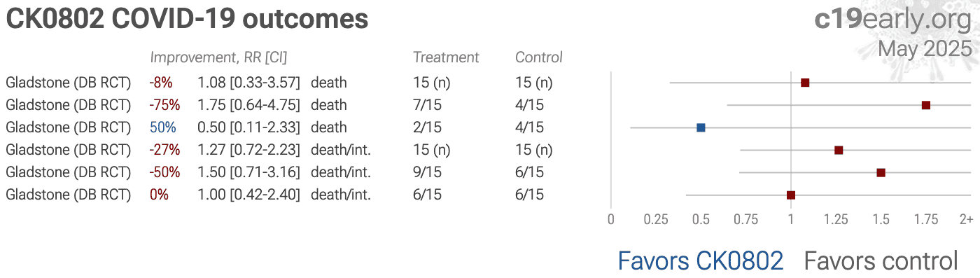Click the blue square marker at 0.5
Viewport: 980px width, 278px height.
tap(701, 127)
